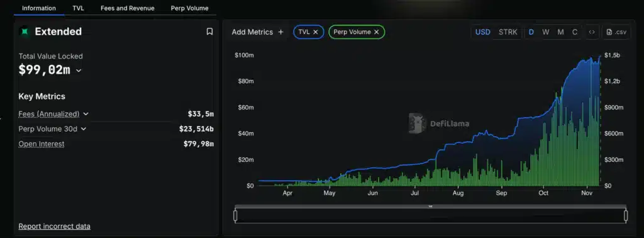Screen dimensions: 644x238
Task: Expand the Fees (Annualized) chevron
Action: point(86,114)
